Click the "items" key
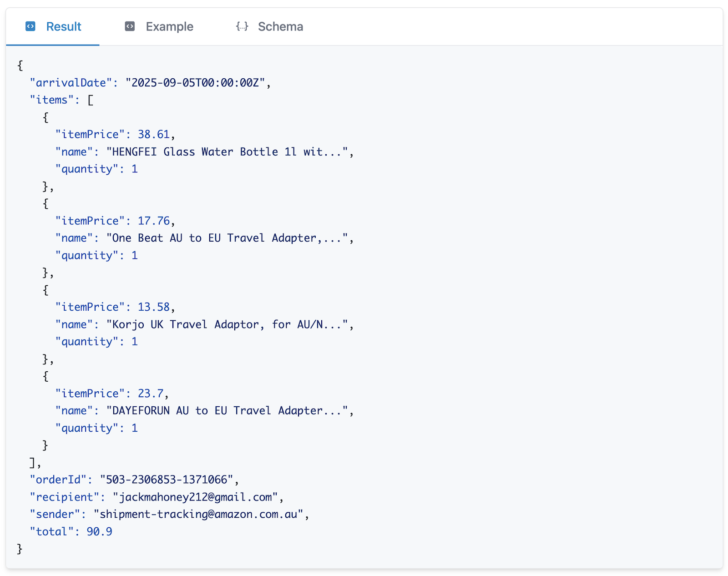 click(51, 100)
